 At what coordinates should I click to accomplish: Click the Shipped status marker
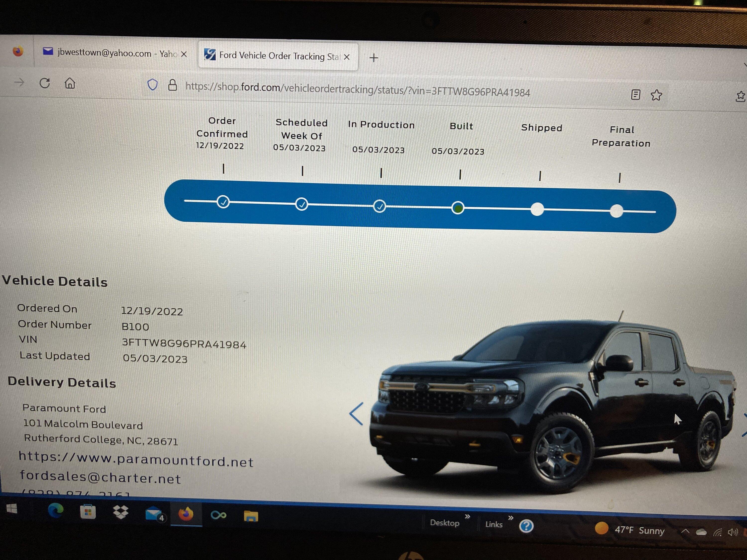pos(537,209)
